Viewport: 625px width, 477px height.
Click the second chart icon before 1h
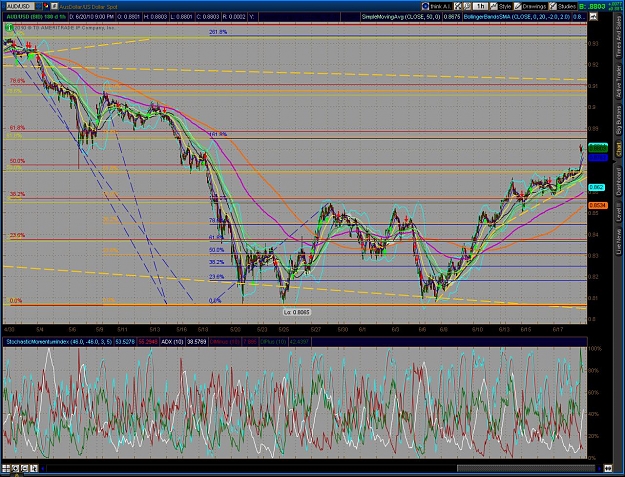pyautogui.click(x=467, y=6)
